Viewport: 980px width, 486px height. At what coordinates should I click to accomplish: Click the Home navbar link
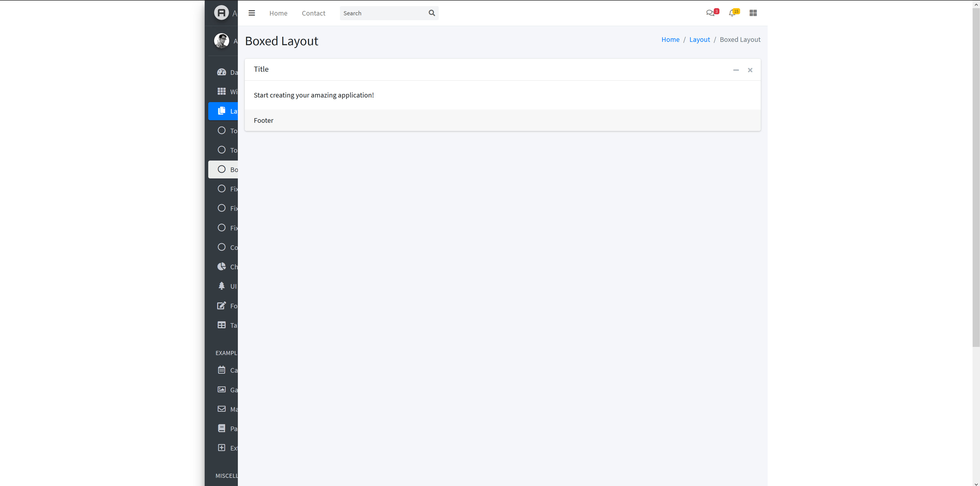click(x=278, y=13)
